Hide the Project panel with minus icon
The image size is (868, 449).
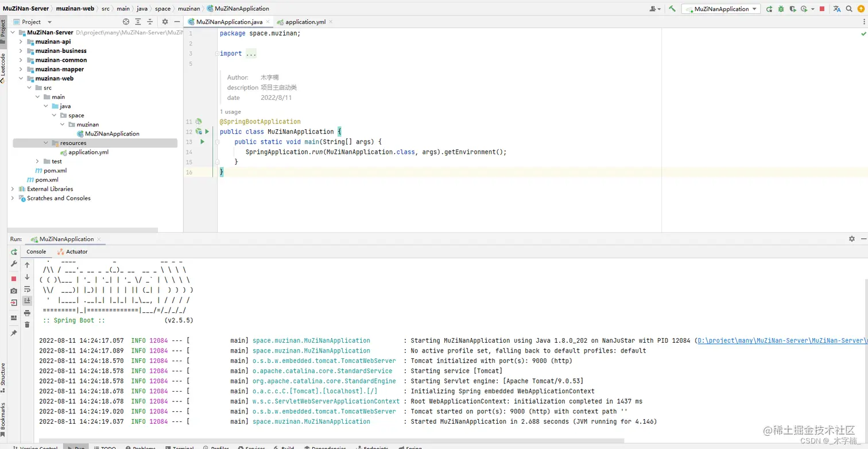point(176,22)
